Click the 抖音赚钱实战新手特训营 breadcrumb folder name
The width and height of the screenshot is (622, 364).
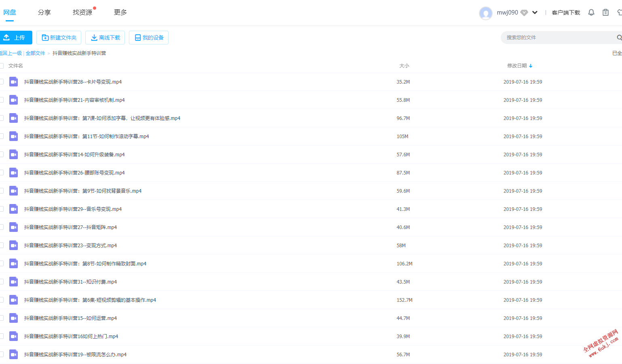(79, 53)
